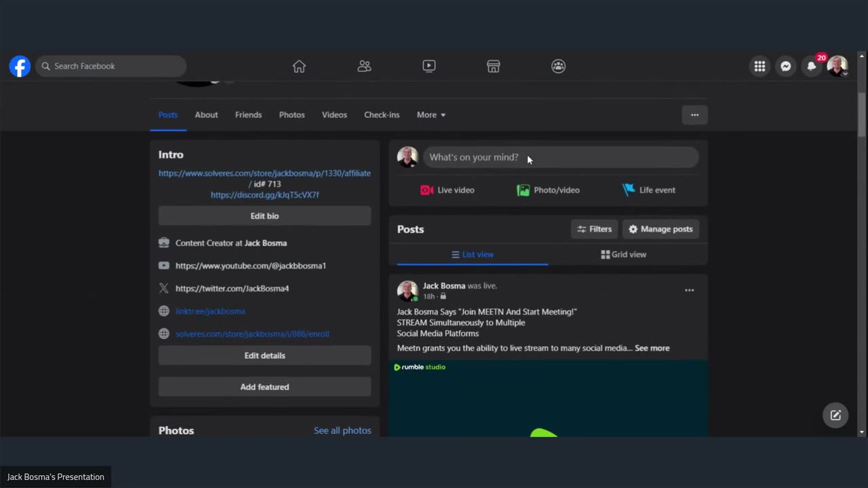
Task: Switch to the Friends tab
Action: pos(248,115)
